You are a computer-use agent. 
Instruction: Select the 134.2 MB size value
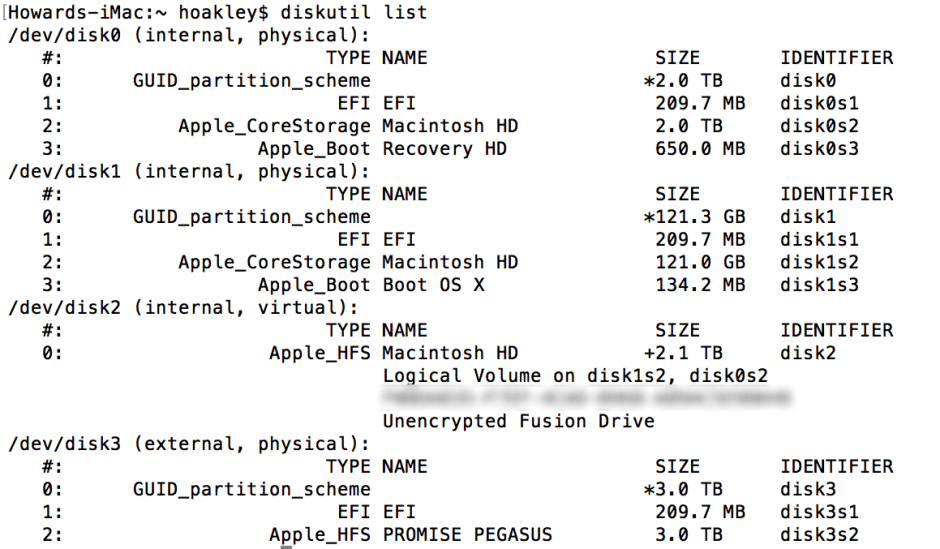point(700,285)
